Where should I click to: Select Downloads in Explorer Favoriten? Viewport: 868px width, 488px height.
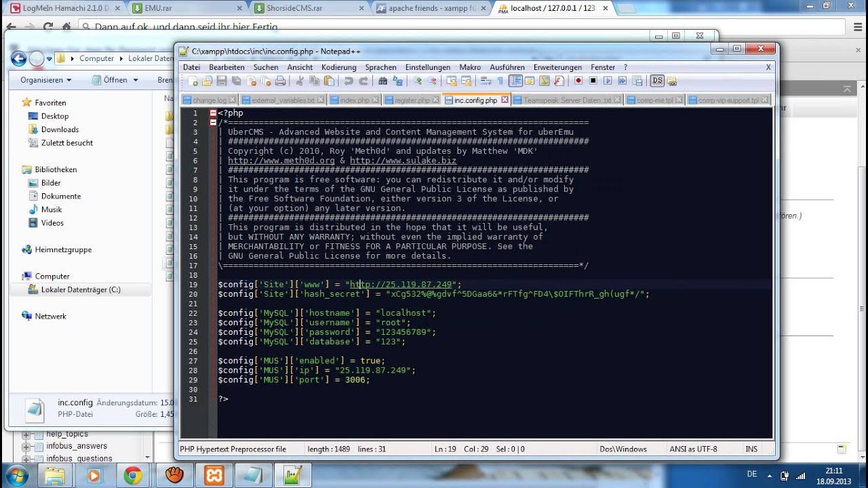[60, 129]
